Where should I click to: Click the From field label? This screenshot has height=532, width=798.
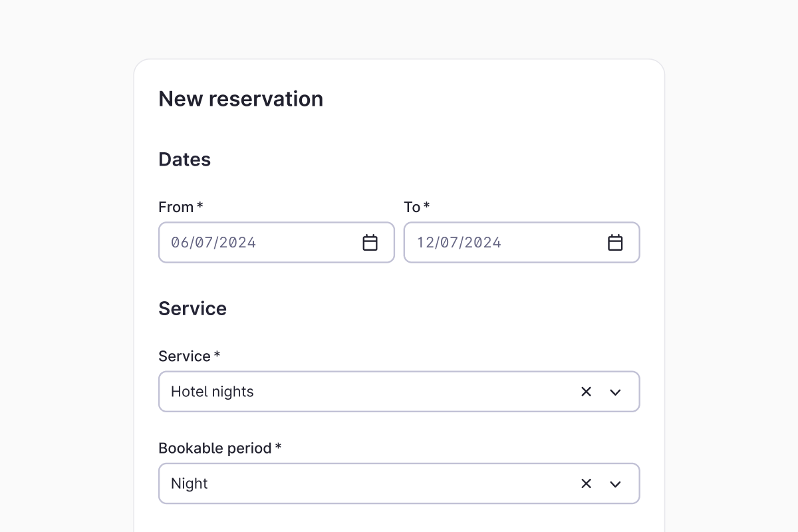(176, 207)
